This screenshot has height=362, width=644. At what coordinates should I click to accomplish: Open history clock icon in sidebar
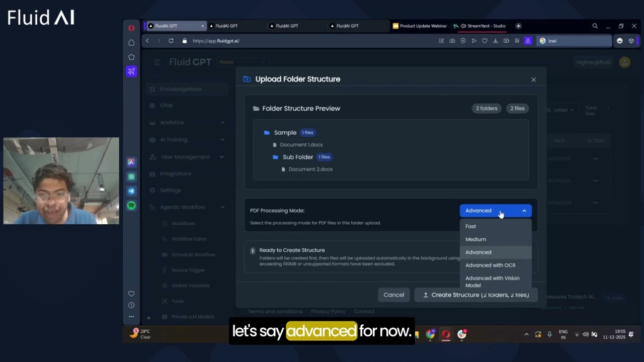(x=131, y=305)
